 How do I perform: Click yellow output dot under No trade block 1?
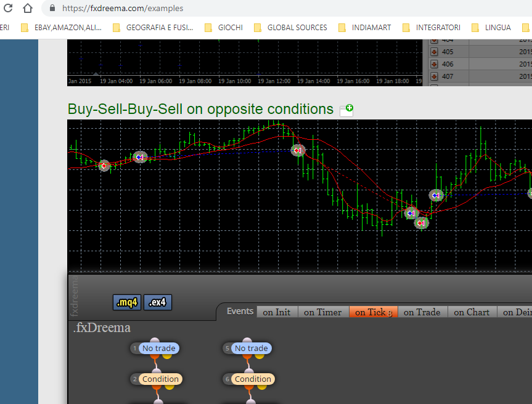pyautogui.click(x=167, y=355)
